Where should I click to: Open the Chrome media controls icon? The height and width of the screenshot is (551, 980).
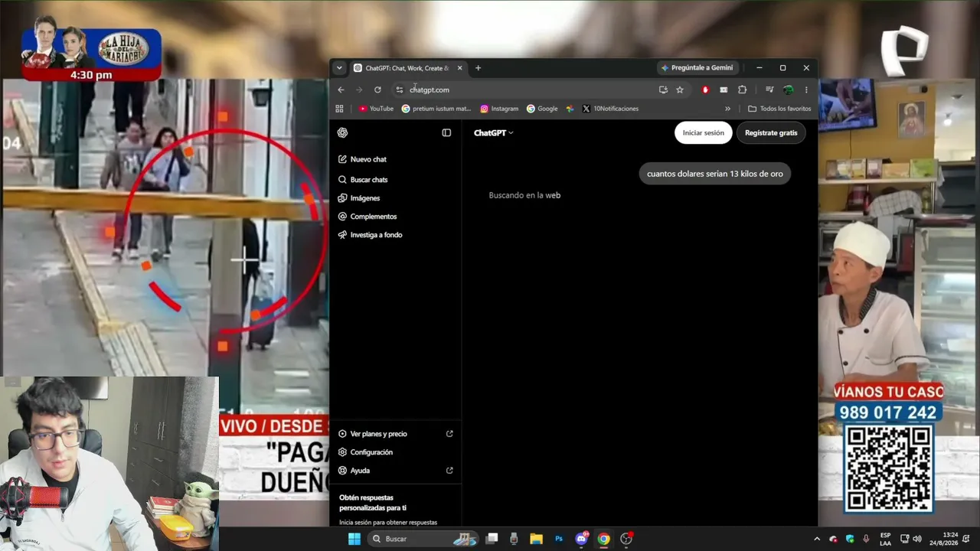tap(769, 90)
